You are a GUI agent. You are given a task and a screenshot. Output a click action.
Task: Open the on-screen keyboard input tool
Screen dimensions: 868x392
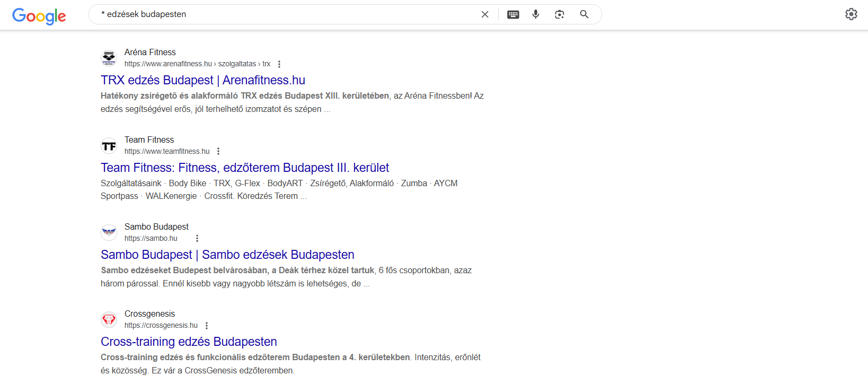(513, 14)
